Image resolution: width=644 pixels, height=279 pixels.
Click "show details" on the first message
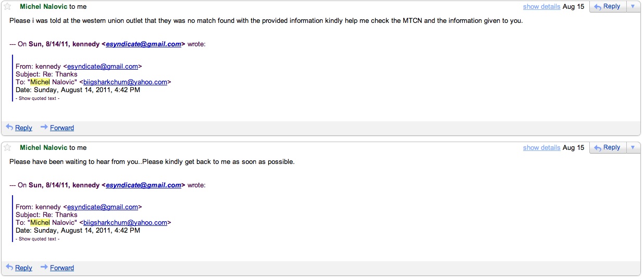[x=541, y=7]
